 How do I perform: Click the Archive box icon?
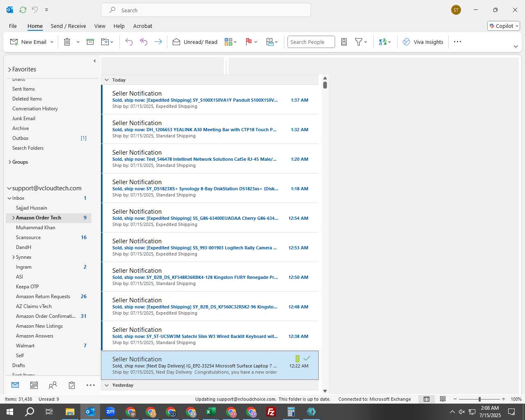click(x=90, y=42)
